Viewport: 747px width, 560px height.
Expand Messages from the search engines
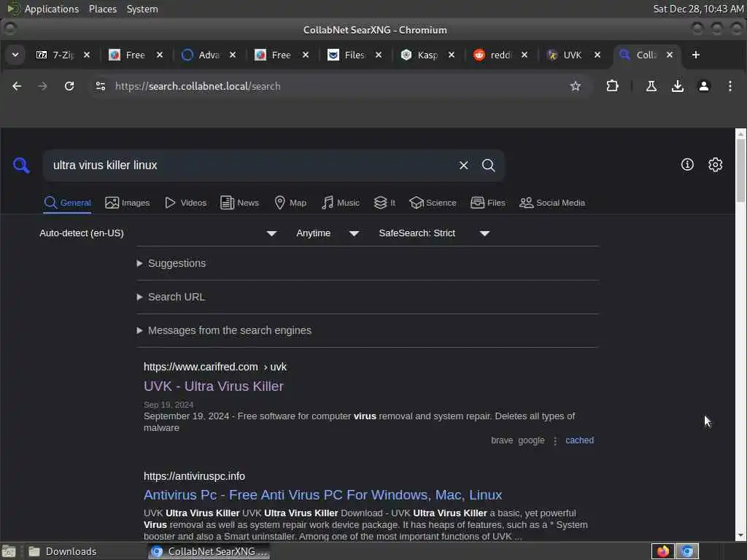pyautogui.click(x=224, y=330)
